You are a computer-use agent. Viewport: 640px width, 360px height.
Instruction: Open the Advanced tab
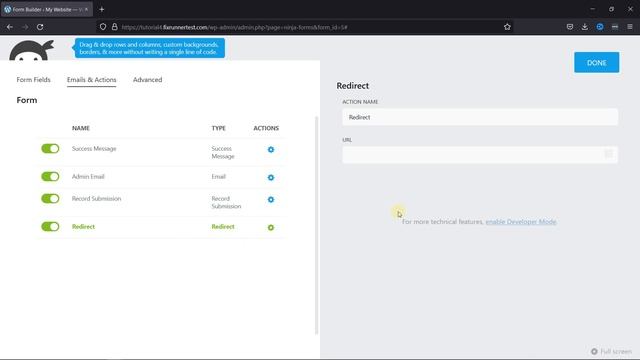[x=147, y=80]
